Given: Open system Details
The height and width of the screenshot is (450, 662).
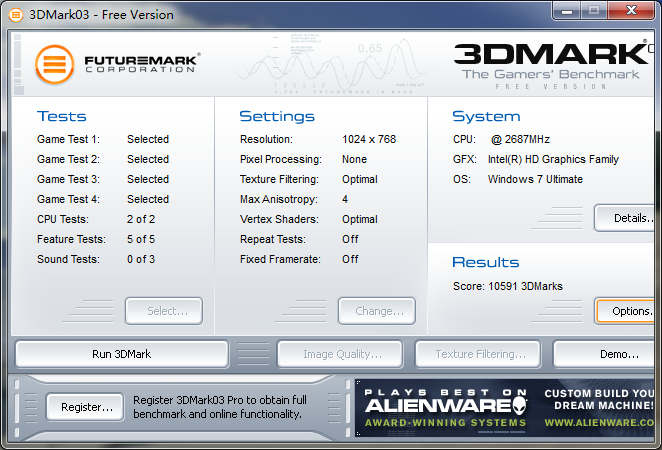Looking at the screenshot, I should (624, 218).
